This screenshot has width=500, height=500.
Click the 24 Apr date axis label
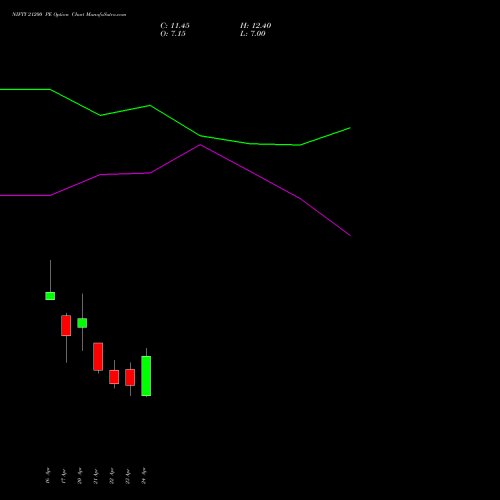tap(144, 476)
